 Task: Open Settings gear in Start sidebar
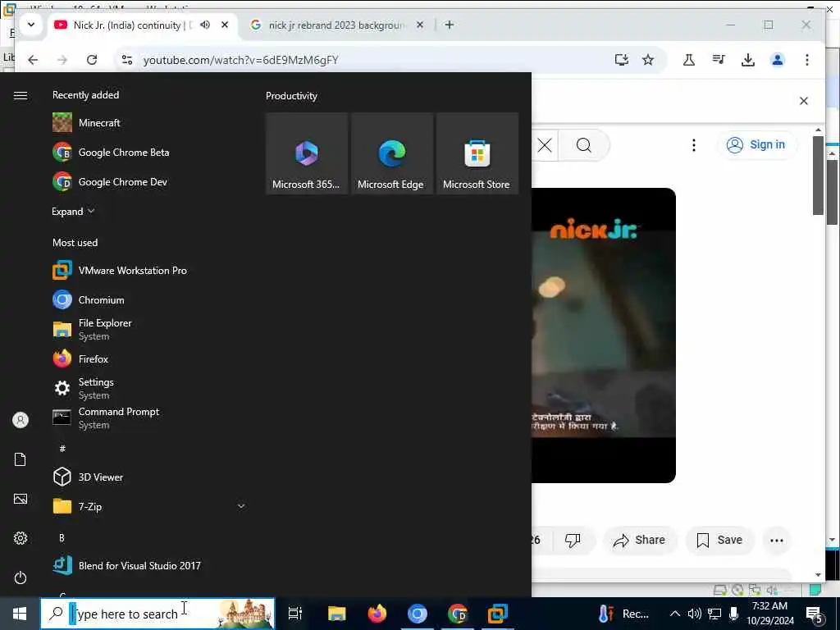click(x=21, y=538)
